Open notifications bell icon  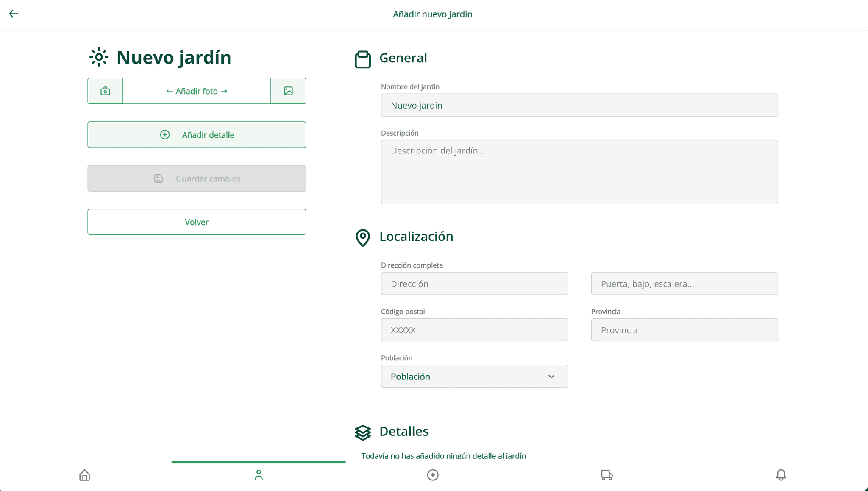pyautogui.click(x=781, y=475)
